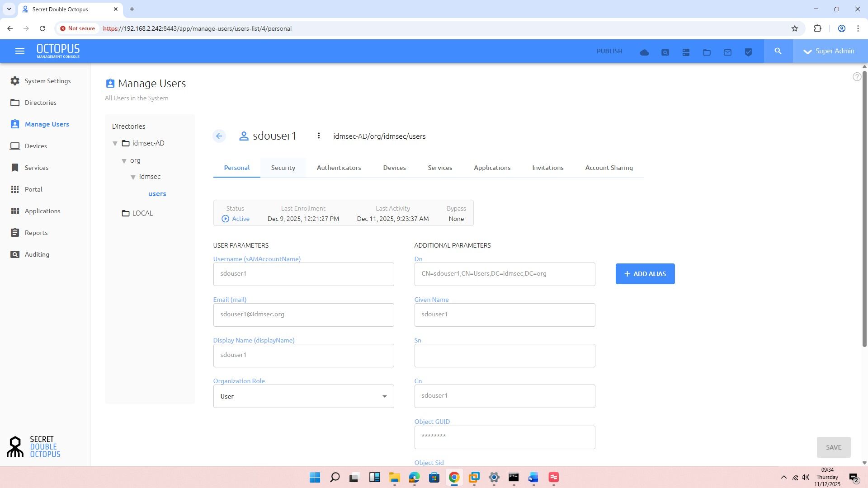The height and width of the screenshot is (488, 868).
Task: Open Windows Start menu
Action: 315,477
